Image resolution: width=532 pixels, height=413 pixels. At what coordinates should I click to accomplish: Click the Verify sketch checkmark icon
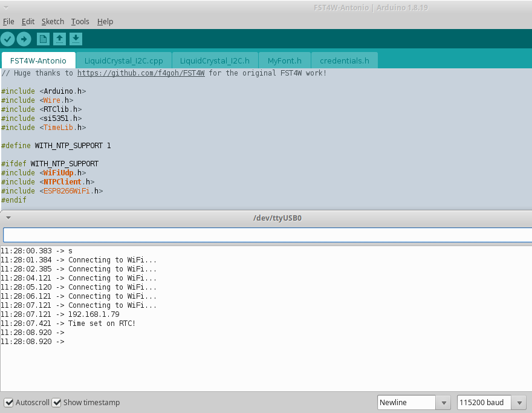tap(7, 39)
